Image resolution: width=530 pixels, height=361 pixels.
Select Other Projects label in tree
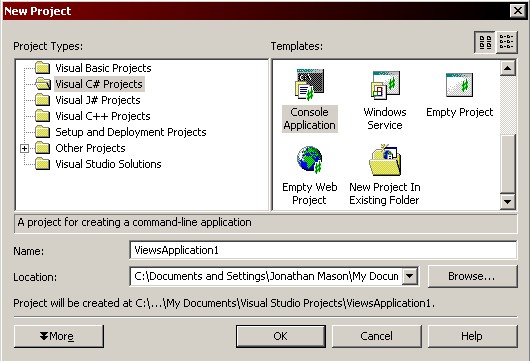[x=90, y=148]
